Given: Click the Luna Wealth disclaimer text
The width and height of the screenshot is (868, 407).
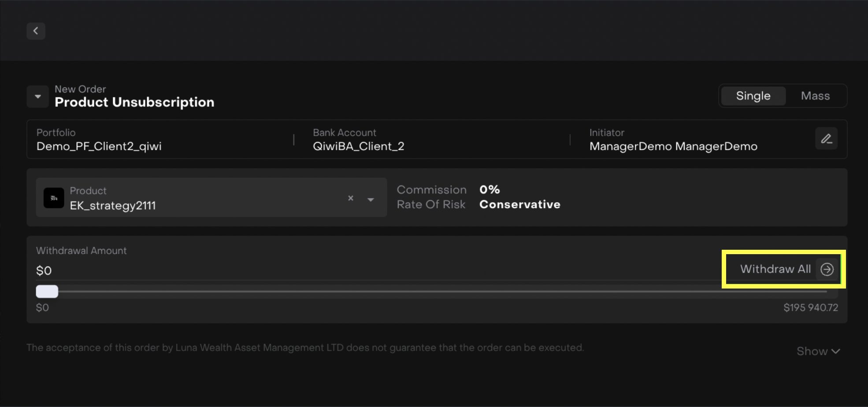Looking at the screenshot, I should 305,348.
